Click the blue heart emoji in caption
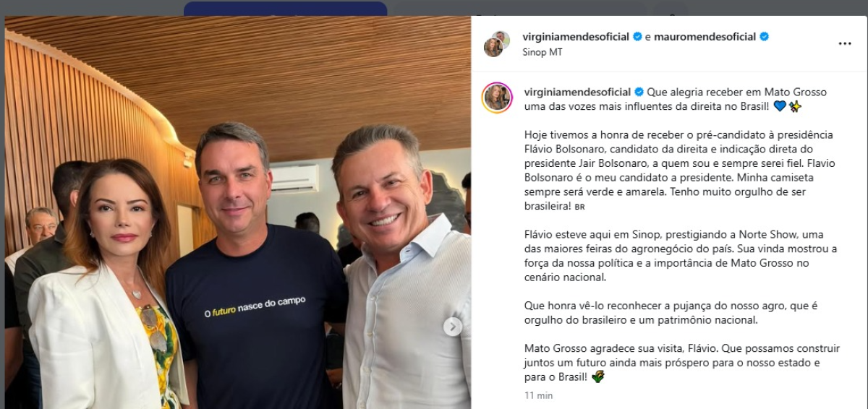This screenshot has height=409, width=868. click(780, 106)
